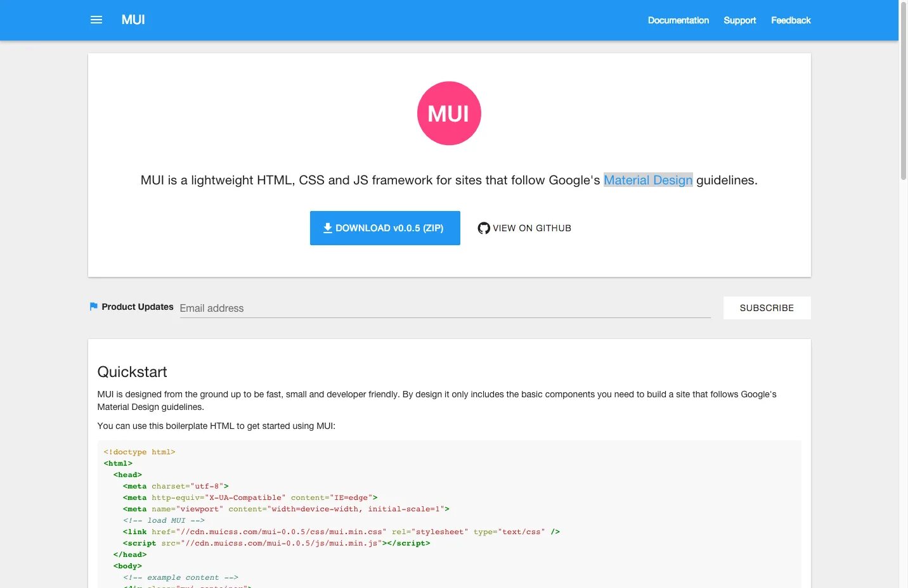The image size is (908, 588).
Task: Click the Product Updates label
Action: click(138, 307)
